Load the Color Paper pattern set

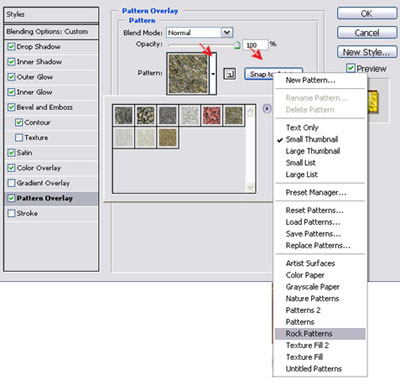click(305, 275)
